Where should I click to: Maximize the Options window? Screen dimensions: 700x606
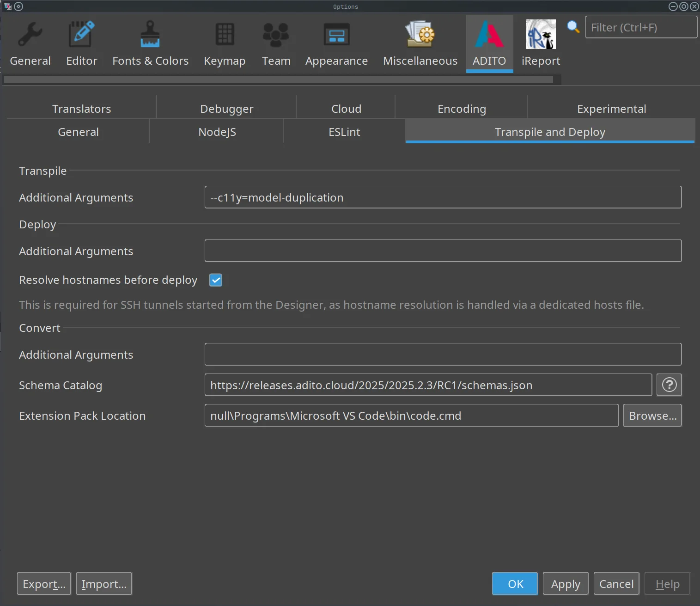tap(684, 6)
